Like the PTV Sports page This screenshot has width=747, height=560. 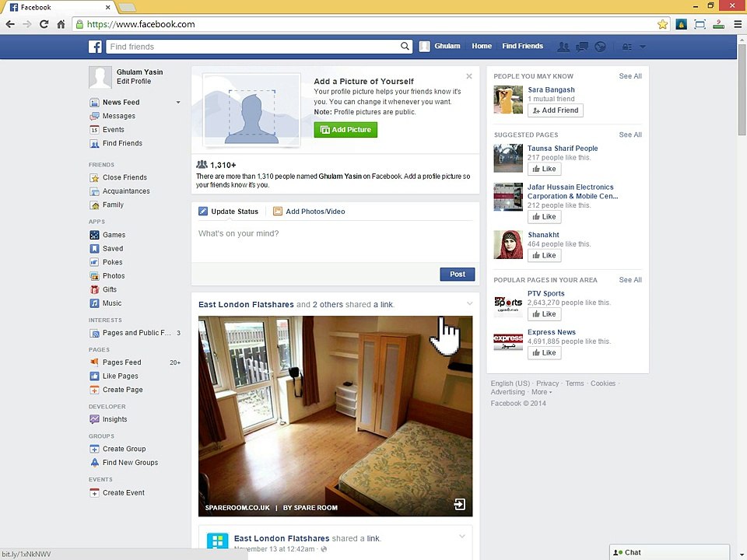[544, 314]
